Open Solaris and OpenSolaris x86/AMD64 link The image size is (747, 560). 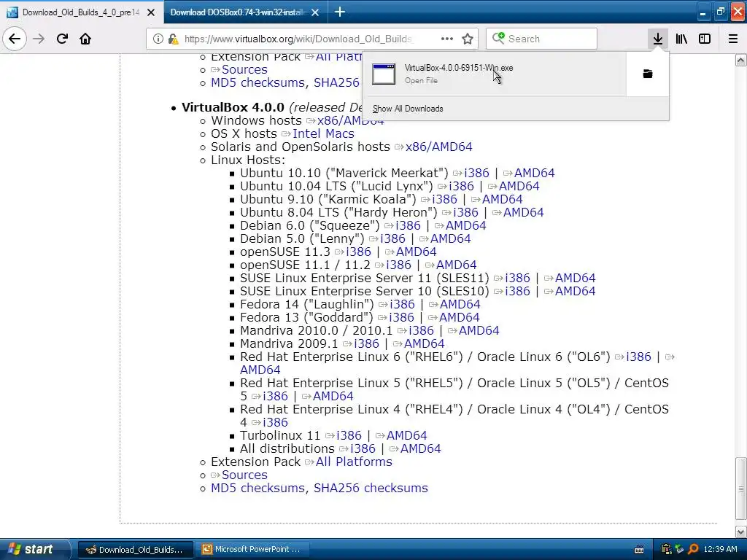[x=438, y=147]
